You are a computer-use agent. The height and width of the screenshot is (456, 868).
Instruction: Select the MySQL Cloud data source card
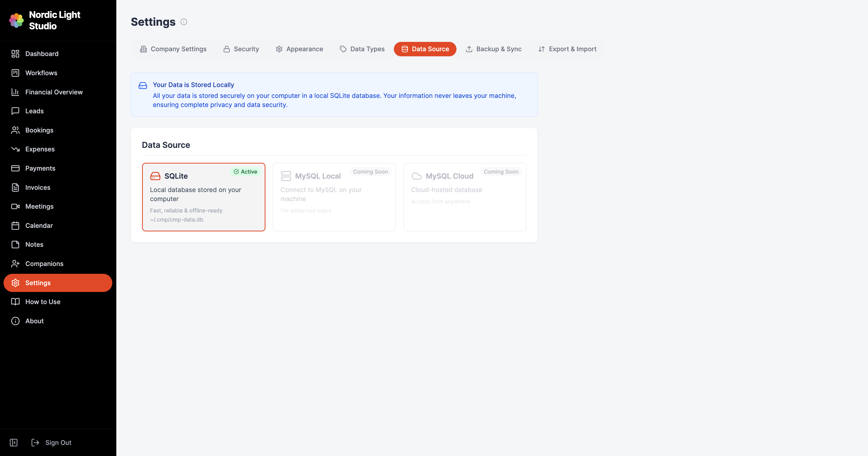pos(464,197)
